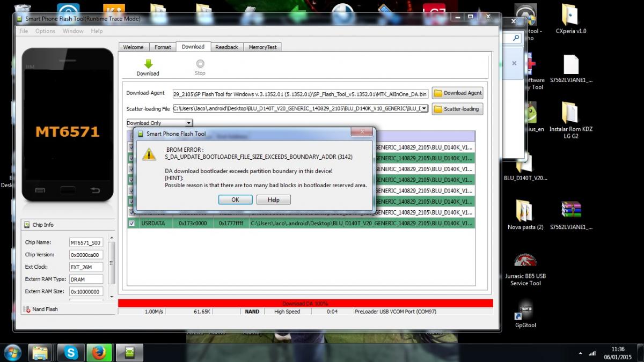Viewport: 644px width, 362px height.
Task: Click the Chip Info scroll down arrow
Action: pos(112,297)
